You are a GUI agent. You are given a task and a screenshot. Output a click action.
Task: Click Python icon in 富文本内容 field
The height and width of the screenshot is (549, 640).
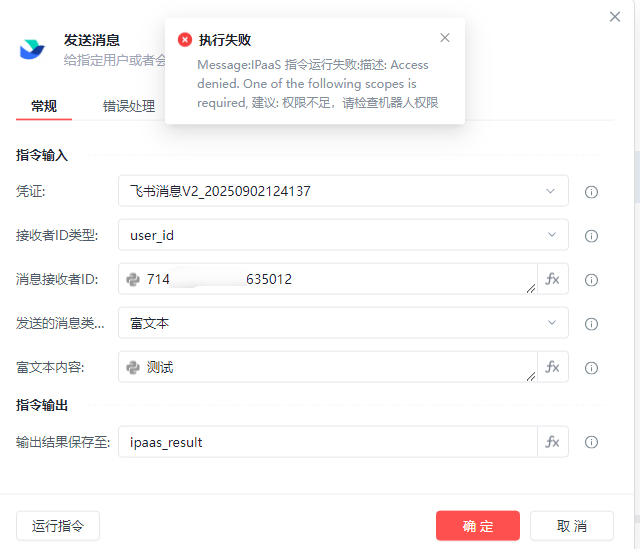(x=133, y=367)
